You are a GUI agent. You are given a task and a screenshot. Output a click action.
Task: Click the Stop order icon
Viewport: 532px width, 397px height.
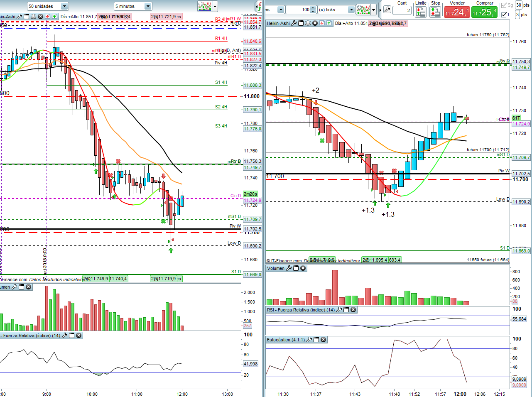(435, 12)
